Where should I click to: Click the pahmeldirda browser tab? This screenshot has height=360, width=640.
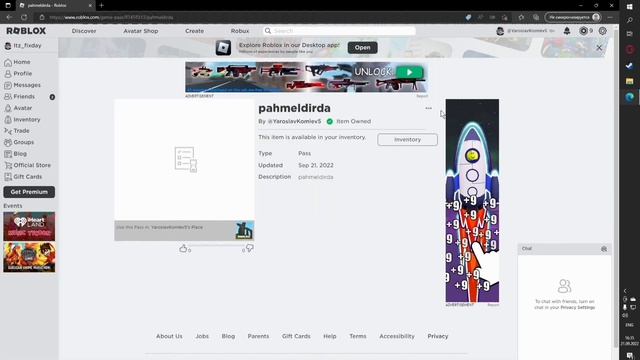(55, 6)
